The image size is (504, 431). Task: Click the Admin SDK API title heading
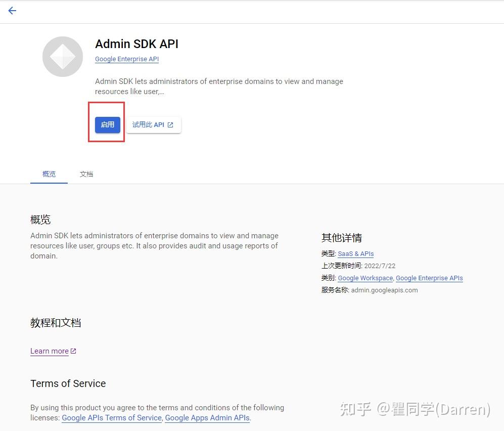136,44
